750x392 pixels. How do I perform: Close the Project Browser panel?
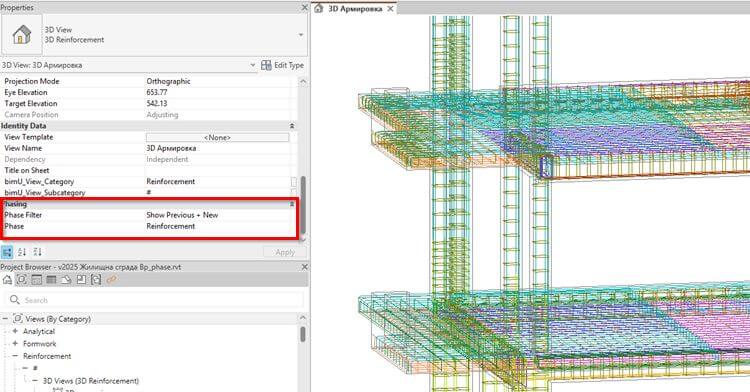pos(304,267)
